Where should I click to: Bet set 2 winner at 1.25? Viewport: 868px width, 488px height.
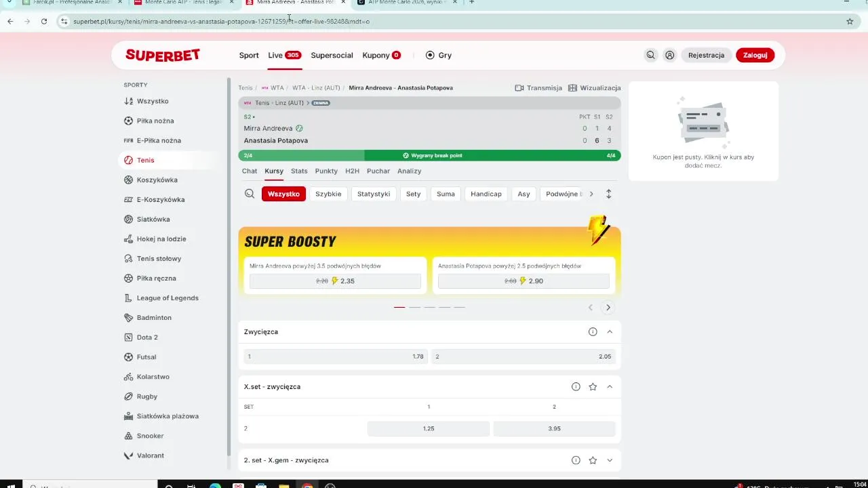coord(429,428)
